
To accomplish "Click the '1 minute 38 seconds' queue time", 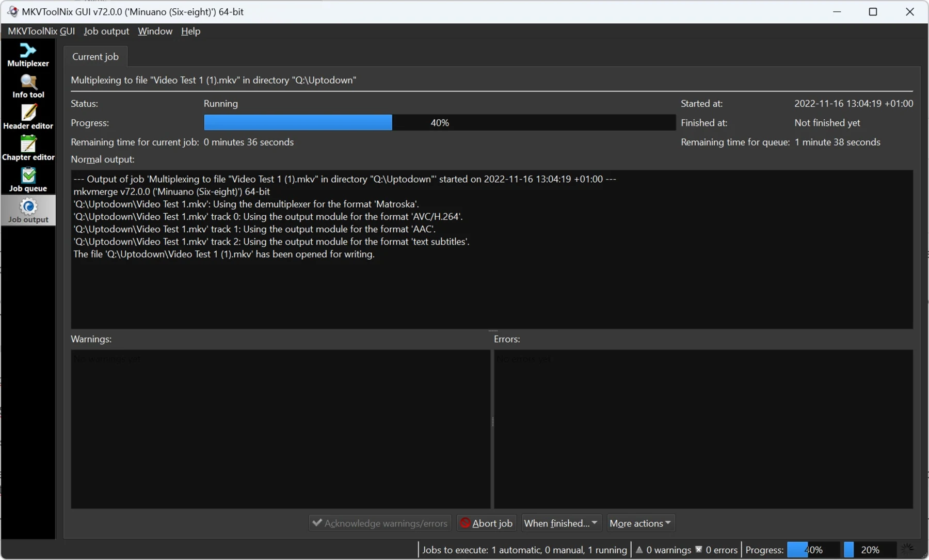I will tap(837, 142).
